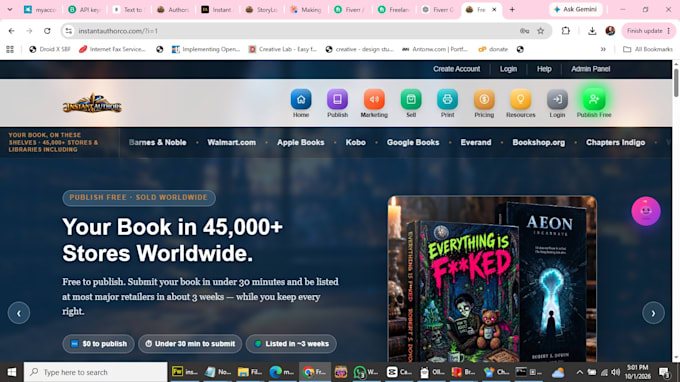This screenshot has width=680, height=382.
Task: Go to the previous carousel slide
Action: pyautogui.click(x=19, y=313)
